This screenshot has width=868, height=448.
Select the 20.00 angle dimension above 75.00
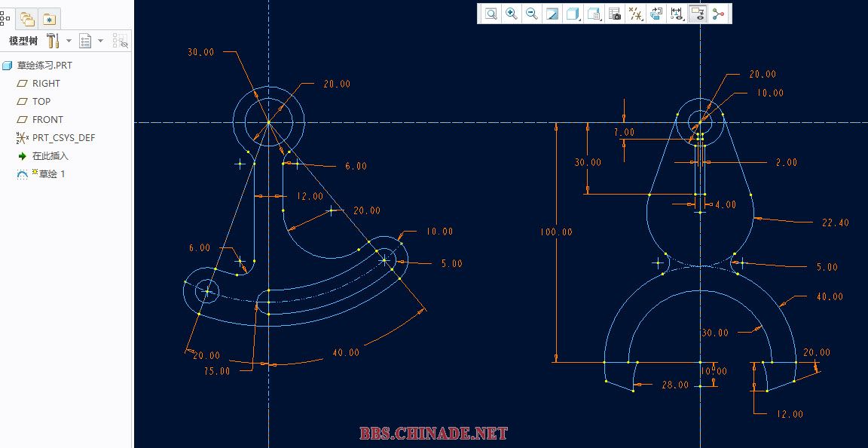pos(206,356)
